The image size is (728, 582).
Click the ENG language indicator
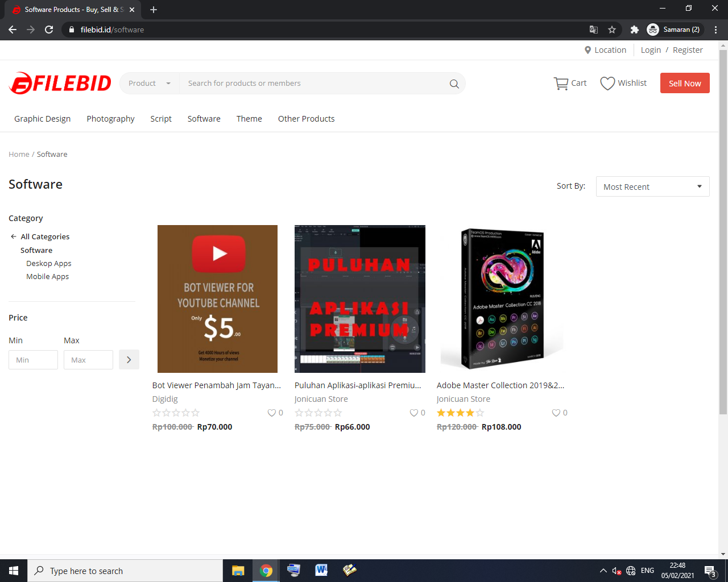click(x=647, y=571)
